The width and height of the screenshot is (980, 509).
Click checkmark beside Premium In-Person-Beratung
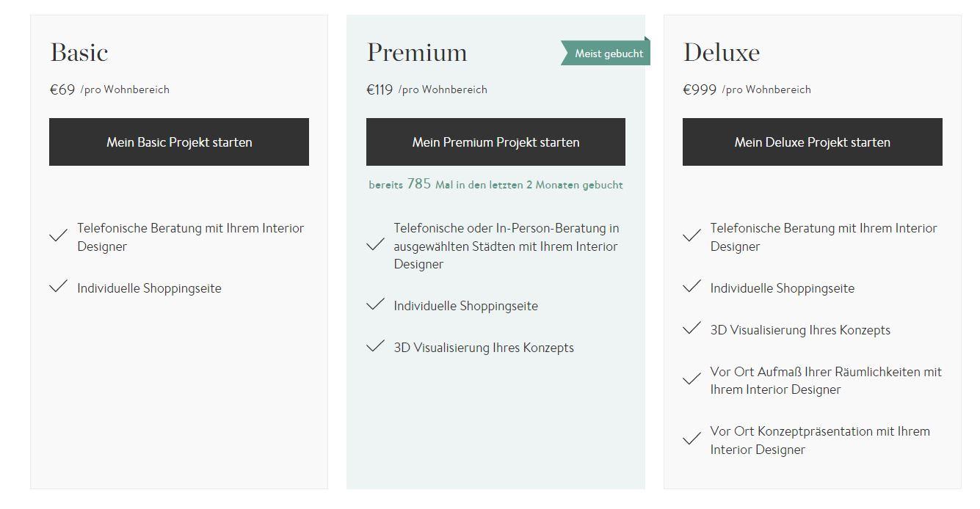375,244
